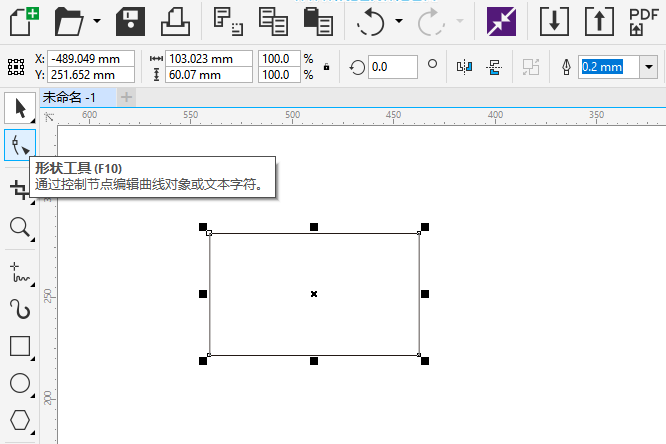Screen dimensions: 666x444
Task: Select the Pick tool
Action: click(x=20, y=108)
